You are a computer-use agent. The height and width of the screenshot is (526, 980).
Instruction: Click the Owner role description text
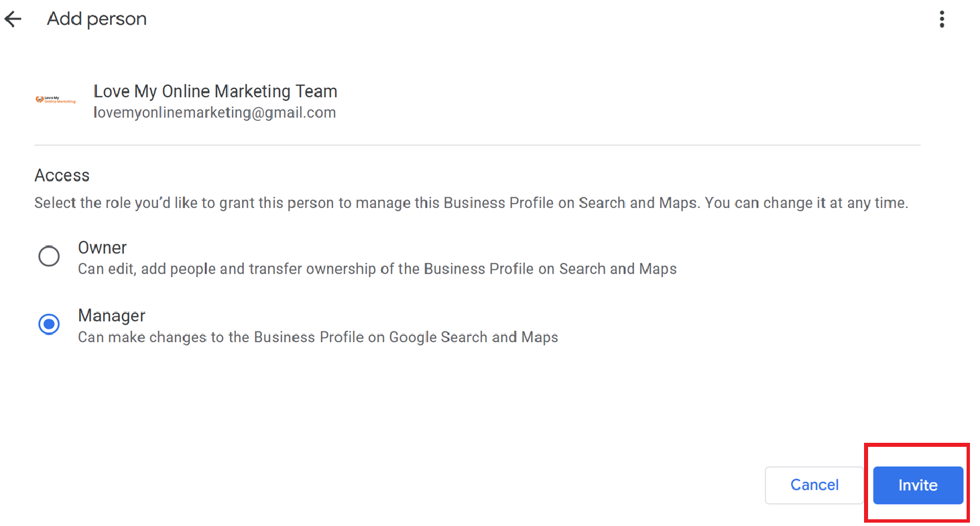pos(377,270)
